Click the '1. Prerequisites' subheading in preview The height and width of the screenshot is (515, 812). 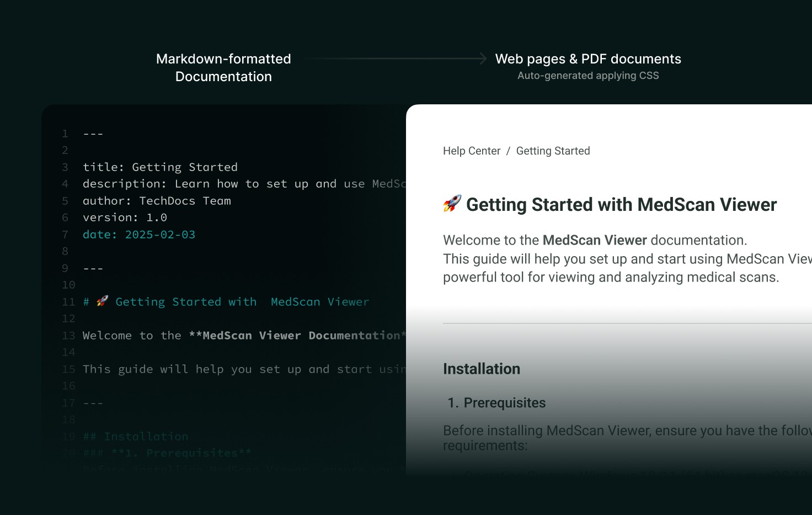pyautogui.click(x=496, y=403)
